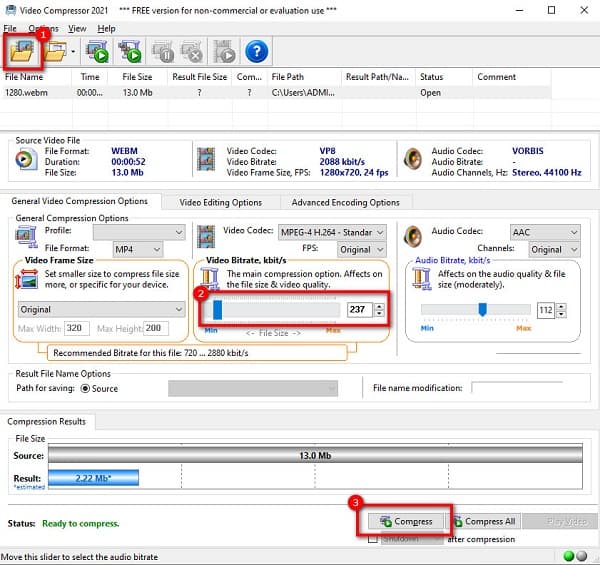This screenshot has width=600, height=565.
Task: Switch to Video Editing Options tab
Action: coord(221,202)
